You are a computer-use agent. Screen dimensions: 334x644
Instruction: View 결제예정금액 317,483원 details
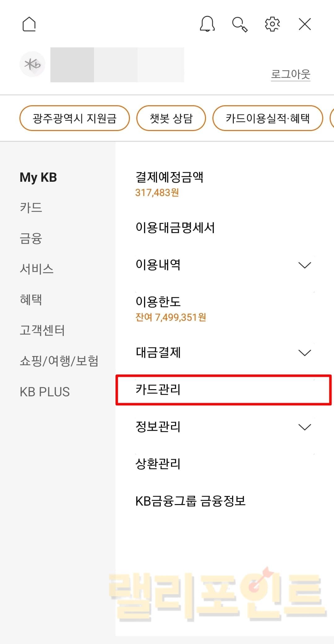point(169,184)
